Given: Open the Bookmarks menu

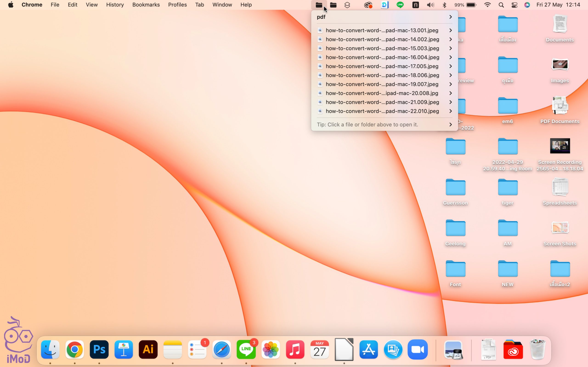Looking at the screenshot, I should tap(146, 5).
